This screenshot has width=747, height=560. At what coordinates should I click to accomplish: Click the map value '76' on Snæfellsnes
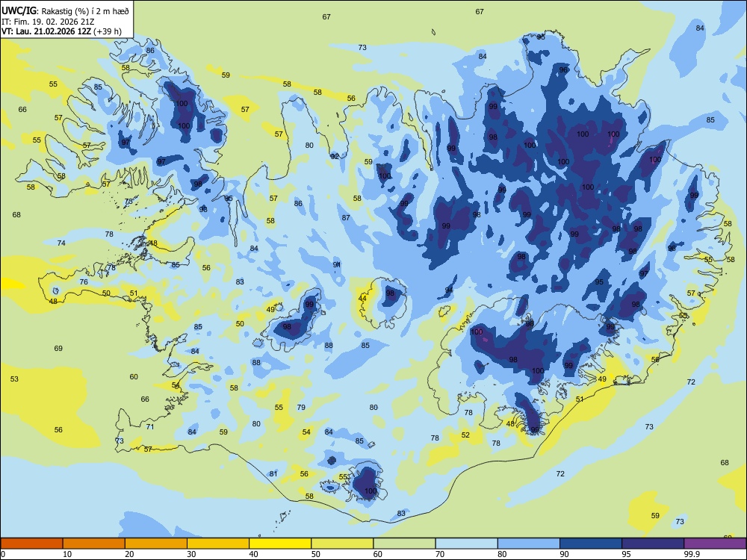point(84,282)
